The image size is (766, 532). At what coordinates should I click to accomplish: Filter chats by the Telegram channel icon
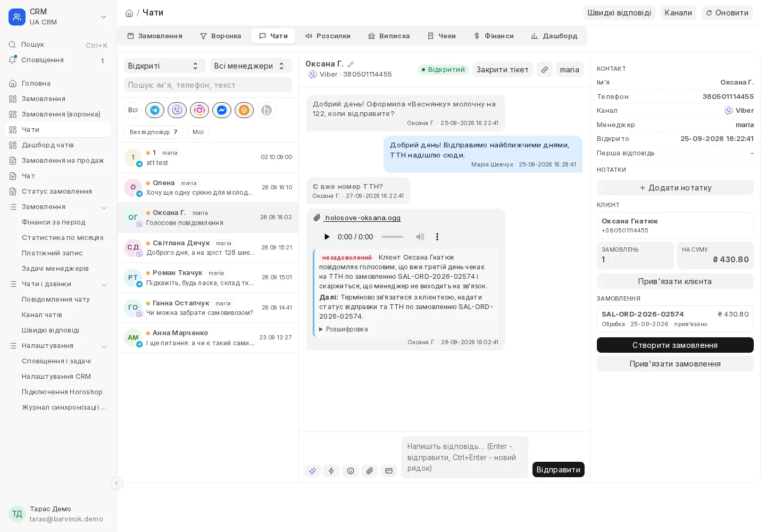(x=155, y=110)
